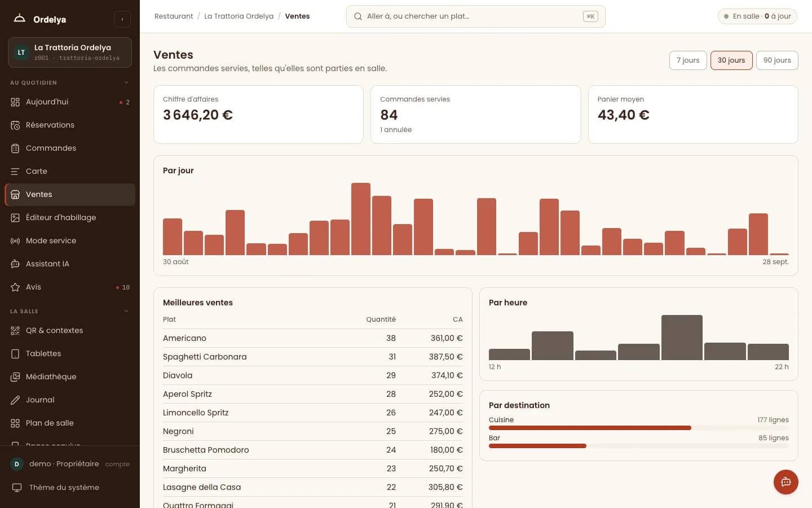Click Spaghetti Carbonara row
812x508 pixels.
pyautogui.click(x=312, y=357)
